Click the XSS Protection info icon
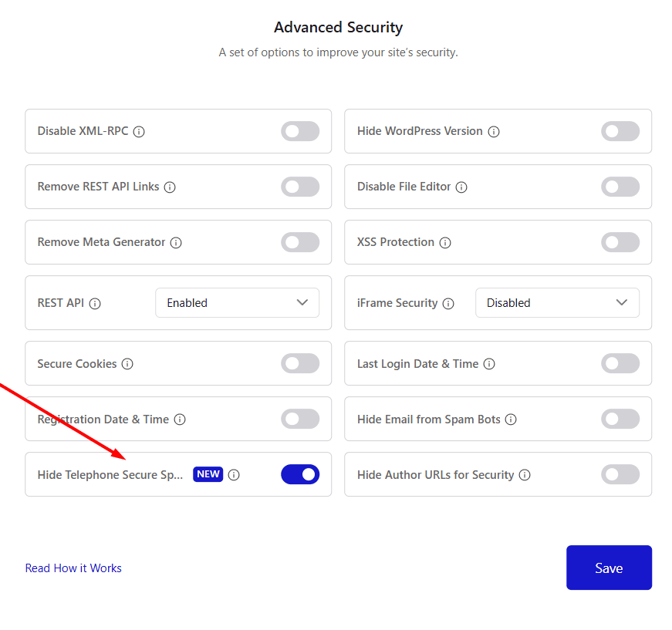The height and width of the screenshot is (630, 672). click(x=445, y=242)
